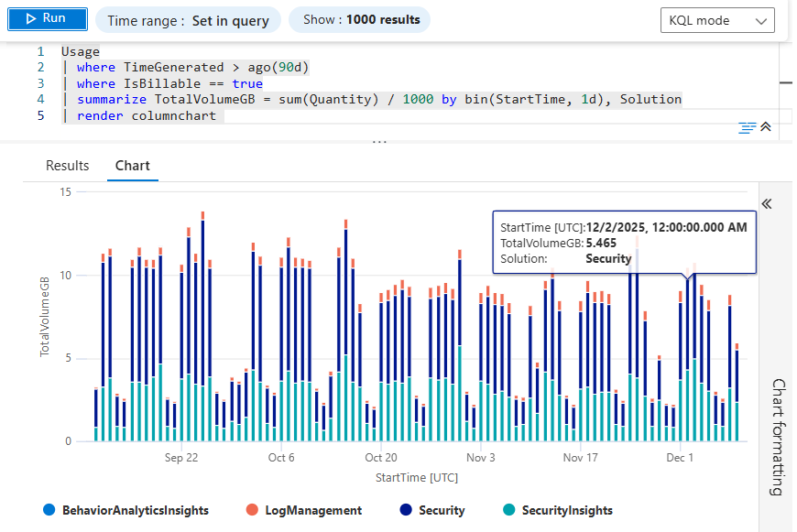Toggle LogManagement series in legend
This screenshot has width=797, height=532.
click(314, 510)
